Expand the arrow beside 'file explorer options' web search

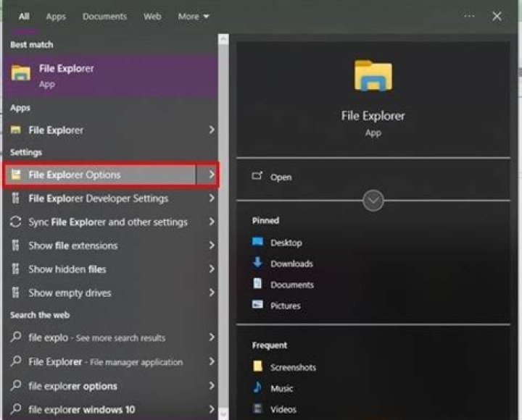tap(212, 385)
